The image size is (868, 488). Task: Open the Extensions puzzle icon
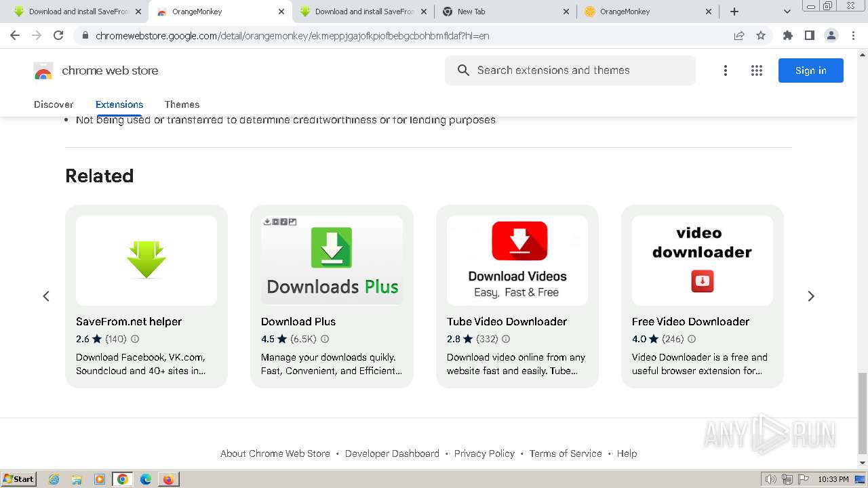point(787,35)
